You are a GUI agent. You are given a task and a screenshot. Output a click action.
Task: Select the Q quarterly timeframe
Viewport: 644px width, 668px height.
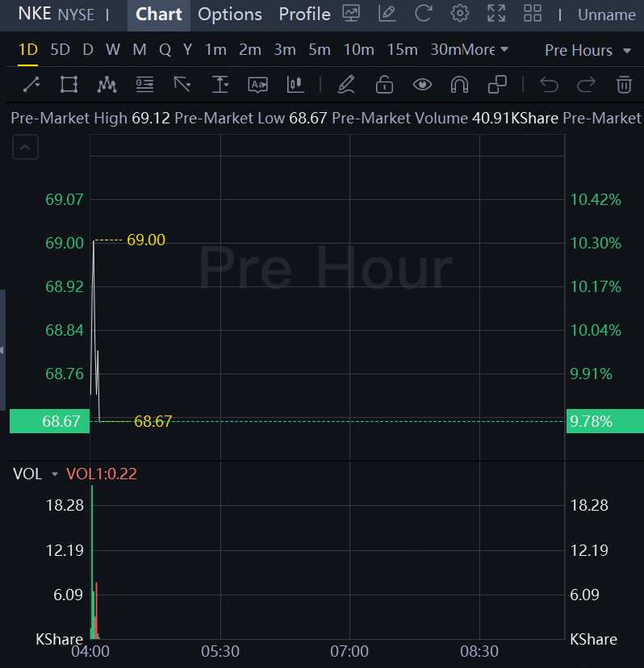165,50
